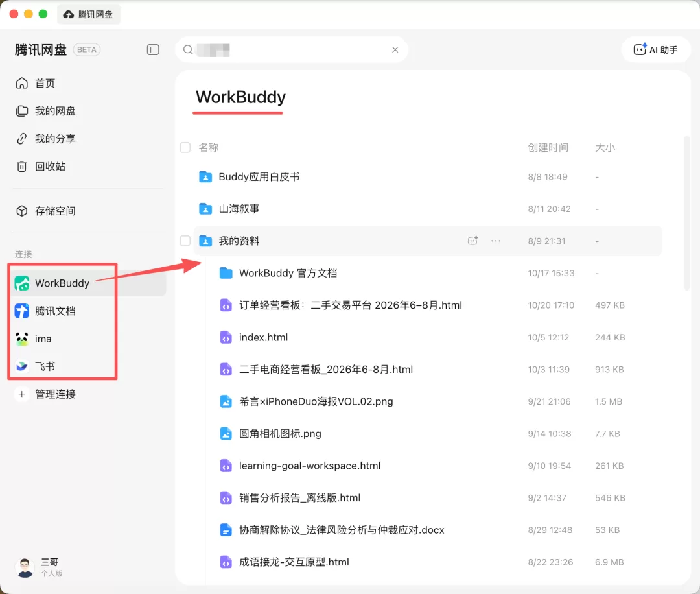Click the 二手电商经营看板 file icon
Viewport: 700px width, 594px height.
(x=226, y=370)
